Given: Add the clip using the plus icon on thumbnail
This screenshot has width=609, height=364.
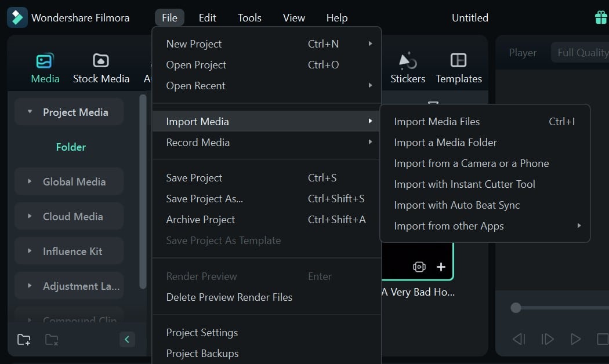Looking at the screenshot, I should click(441, 267).
